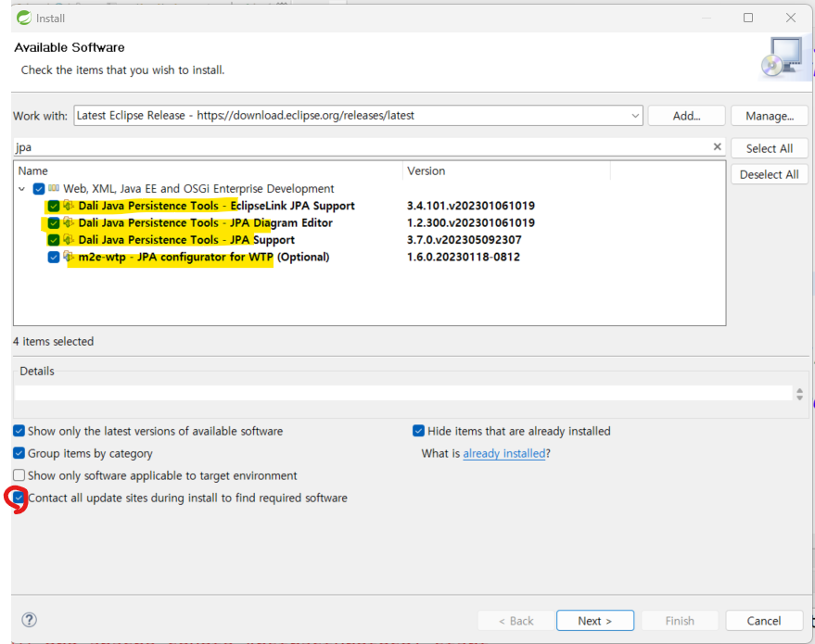This screenshot has height=644, width=815.
Task: Click Deselect All button
Action: 770,174
